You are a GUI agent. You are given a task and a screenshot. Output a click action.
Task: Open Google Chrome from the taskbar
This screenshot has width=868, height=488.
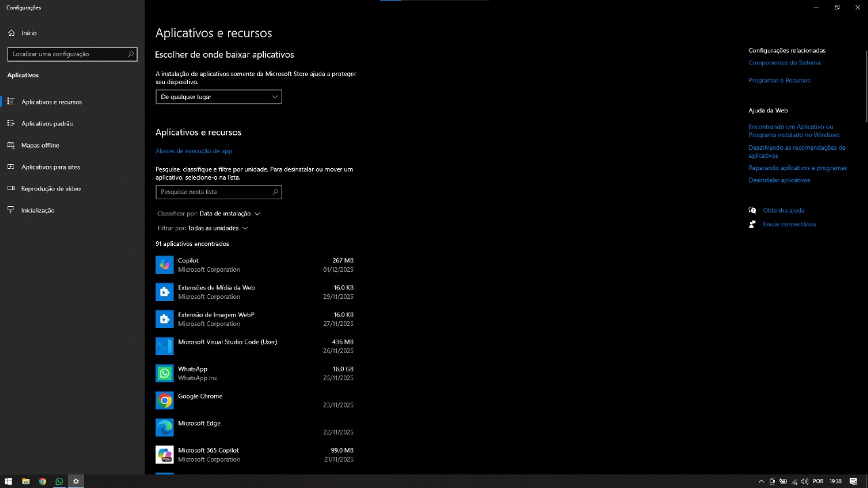click(x=42, y=481)
